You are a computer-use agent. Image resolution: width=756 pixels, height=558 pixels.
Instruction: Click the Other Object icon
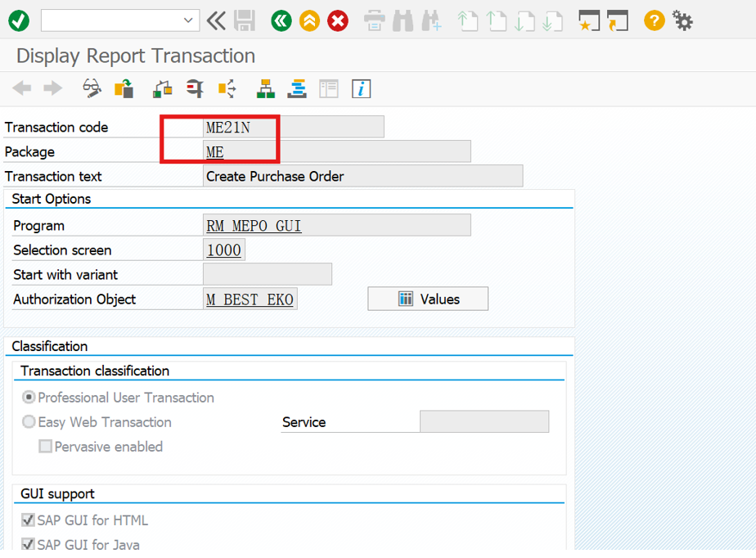click(x=124, y=88)
